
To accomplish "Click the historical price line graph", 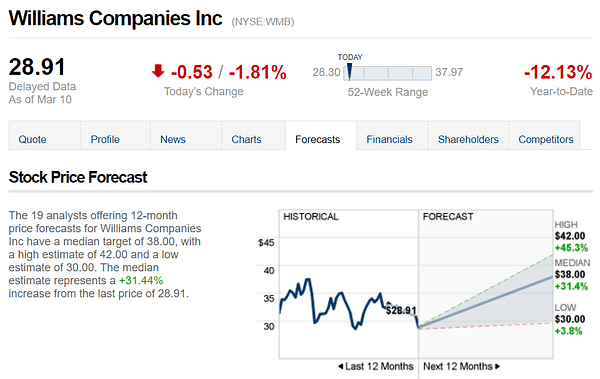I will pos(348,304).
